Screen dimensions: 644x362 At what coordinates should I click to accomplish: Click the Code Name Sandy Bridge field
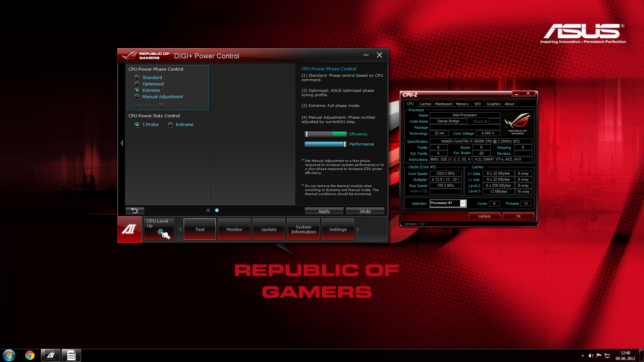point(448,121)
